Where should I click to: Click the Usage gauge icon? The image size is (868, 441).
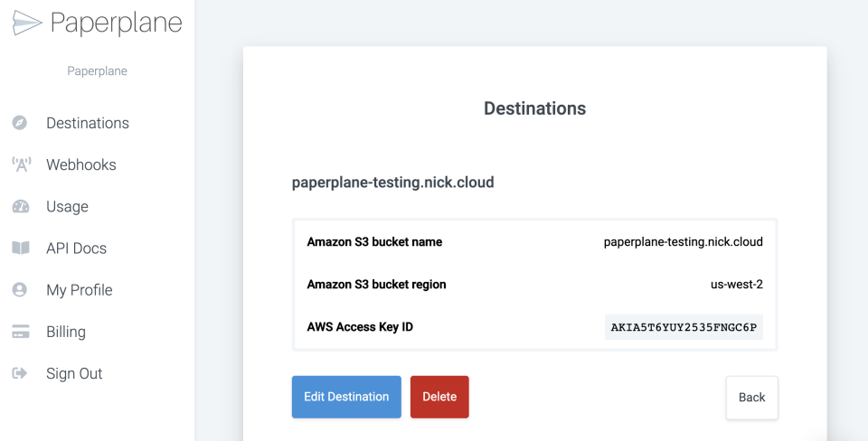coord(20,206)
